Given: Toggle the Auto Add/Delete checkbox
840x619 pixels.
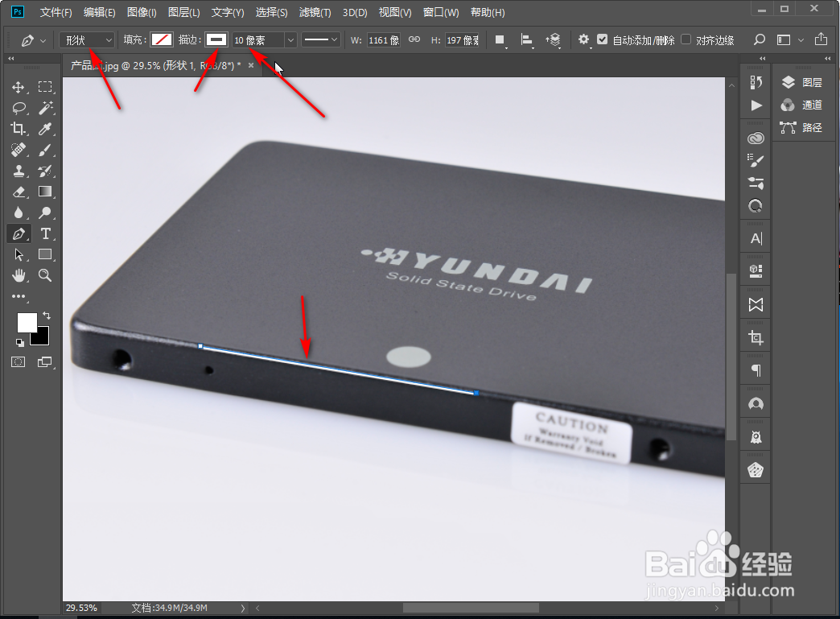Looking at the screenshot, I should [x=602, y=39].
